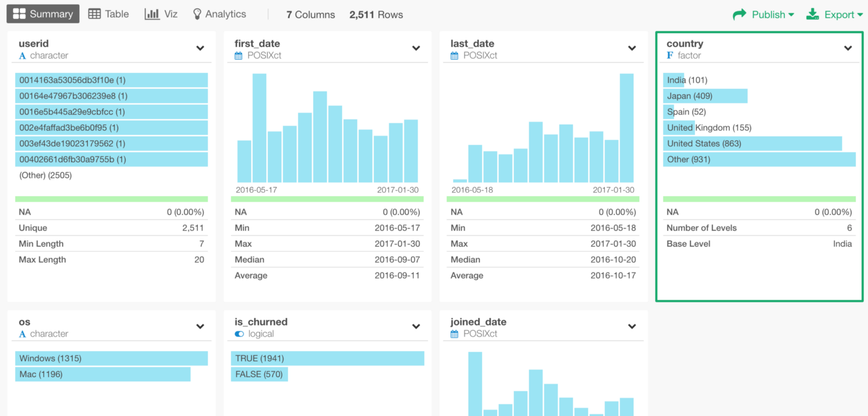The width and height of the screenshot is (868, 416).
Task: Click the Viz bar chart icon
Action: [152, 14]
